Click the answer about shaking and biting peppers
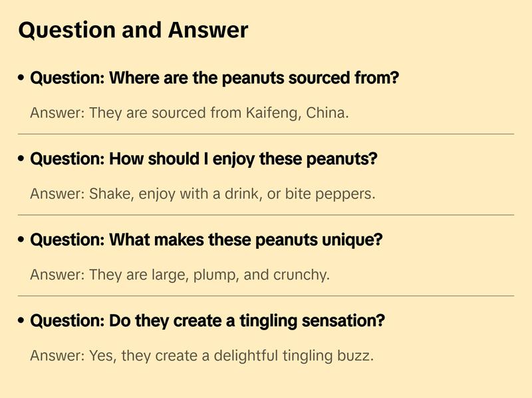The width and height of the screenshot is (532, 398). coord(203,194)
